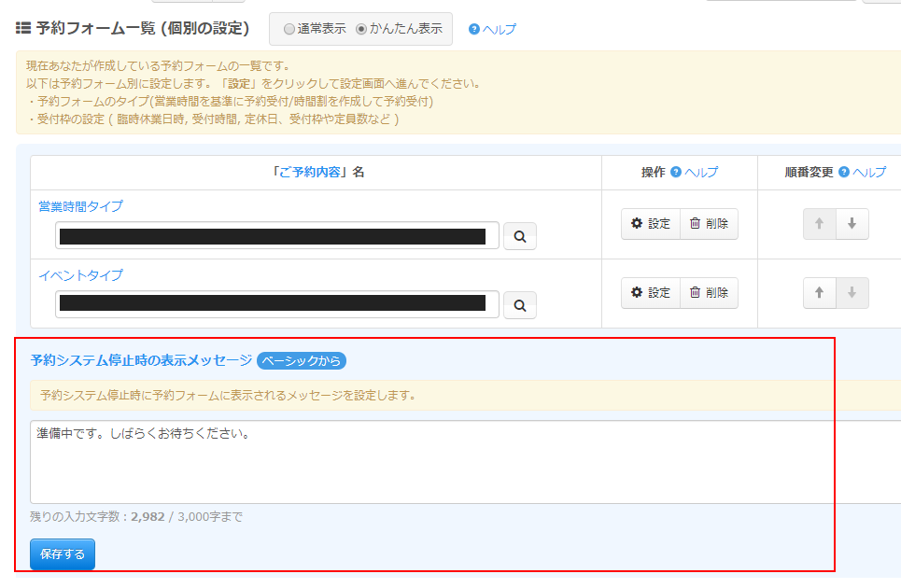Select 通常表示 radio option
This screenshot has height=588, width=901.
pyautogui.click(x=289, y=29)
